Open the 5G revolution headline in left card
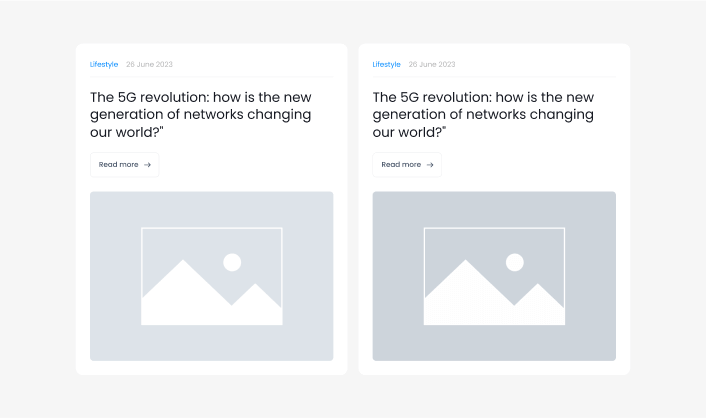Screen dimensions: 706x418 pyautogui.click(x=200, y=114)
